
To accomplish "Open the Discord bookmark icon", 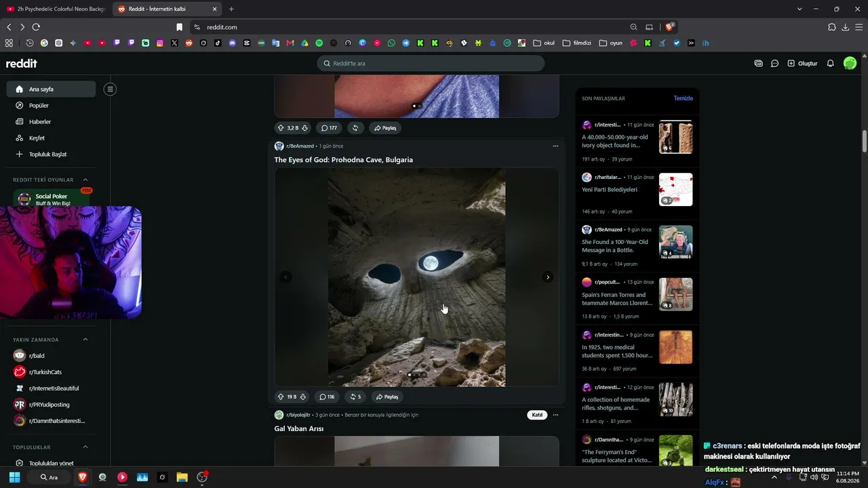I will tap(233, 43).
